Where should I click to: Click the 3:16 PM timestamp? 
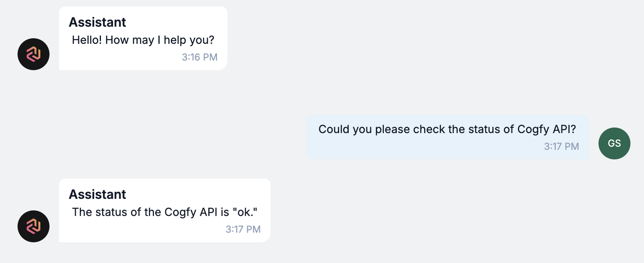pyautogui.click(x=200, y=57)
